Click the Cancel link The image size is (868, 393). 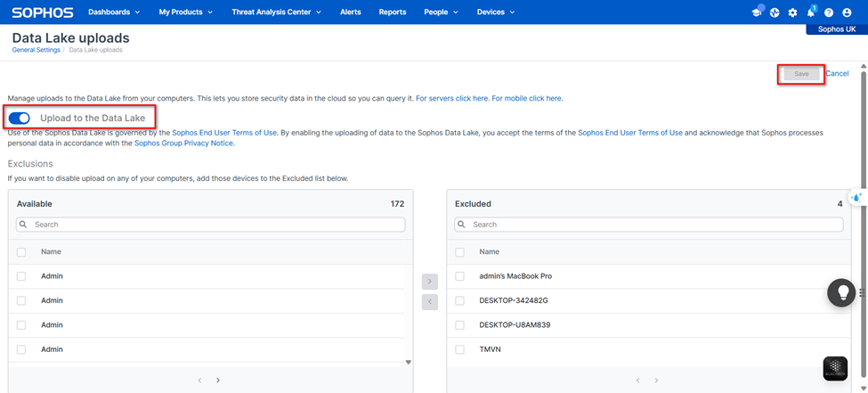837,74
